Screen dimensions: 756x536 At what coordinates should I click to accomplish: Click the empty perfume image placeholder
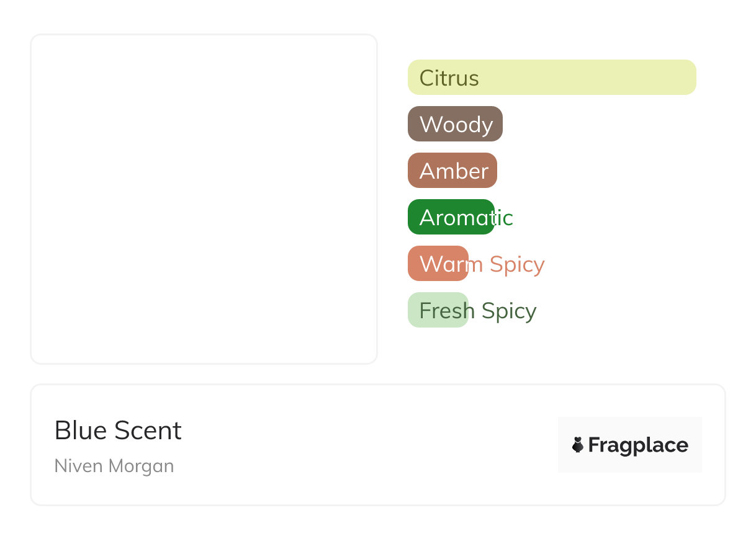(x=204, y=199)
